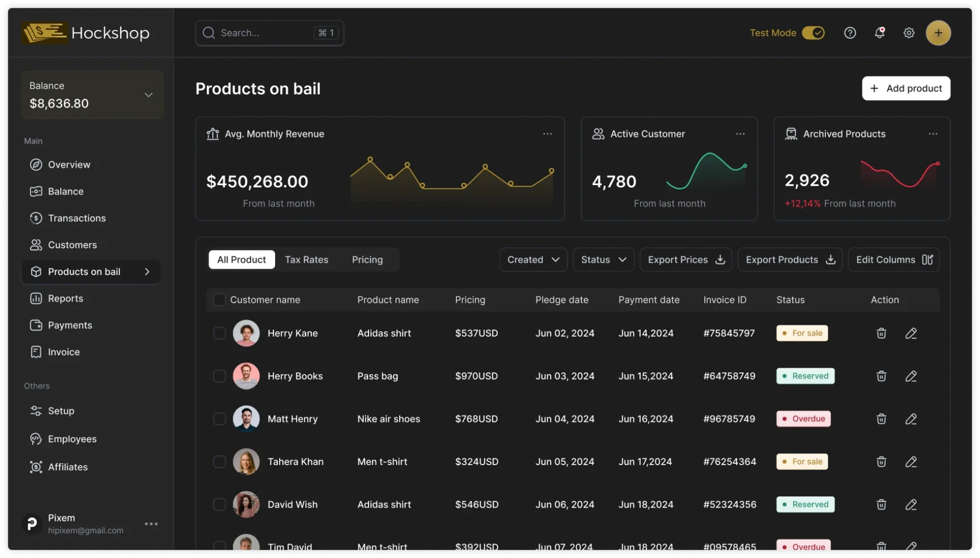The width and height of the screenshot is (980, 558).
Task: Switch to the Tax Rates tab
Action: coord(306,260)
